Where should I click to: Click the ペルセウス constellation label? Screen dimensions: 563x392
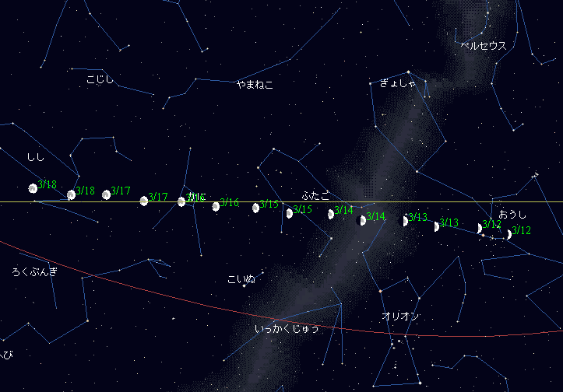click(x=483, y=46)
